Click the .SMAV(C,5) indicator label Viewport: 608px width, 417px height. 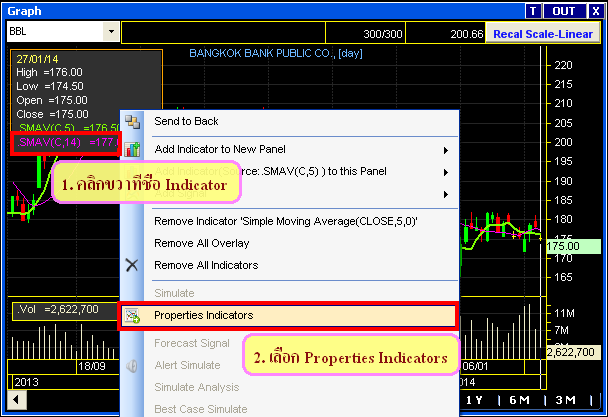tap(69, 128)
